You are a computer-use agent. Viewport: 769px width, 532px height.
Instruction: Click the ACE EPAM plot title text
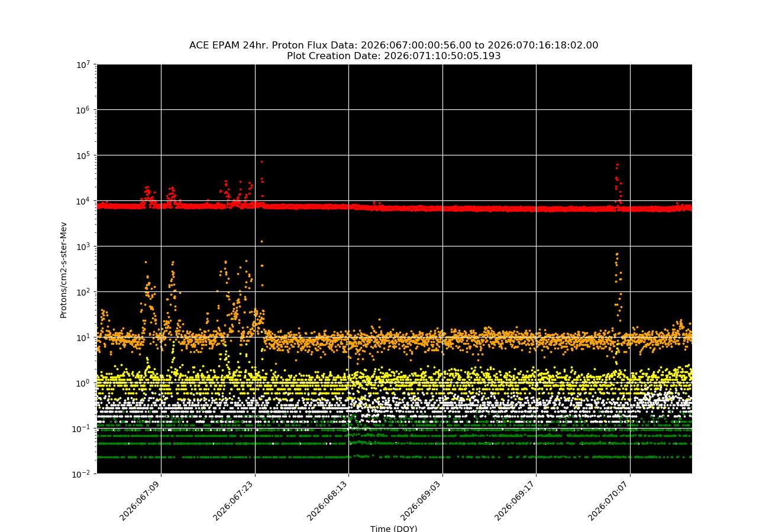click(x=393, y=46)
